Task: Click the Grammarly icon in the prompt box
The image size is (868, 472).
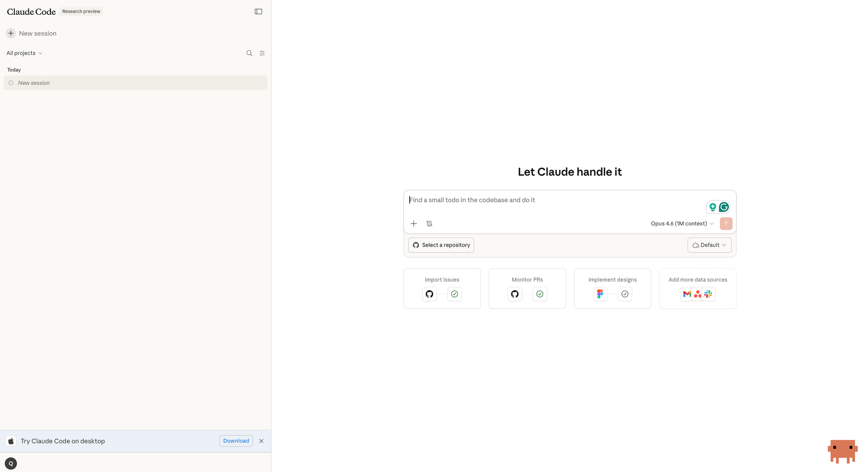Action: click(x=723, y=207)
